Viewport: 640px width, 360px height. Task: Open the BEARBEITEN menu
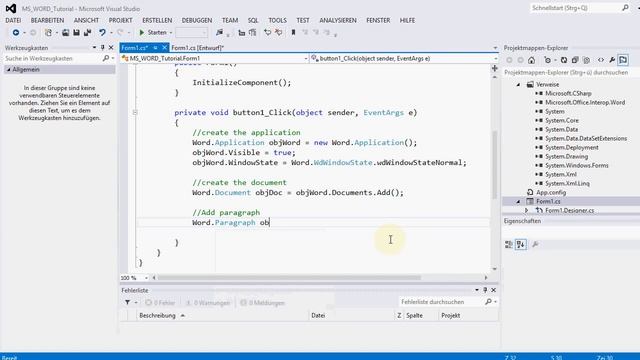coord(47,20)
